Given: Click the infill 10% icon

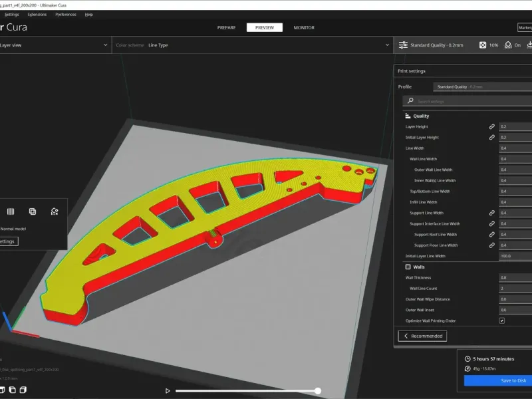Looking at the screenshot, I should [483, 45].
